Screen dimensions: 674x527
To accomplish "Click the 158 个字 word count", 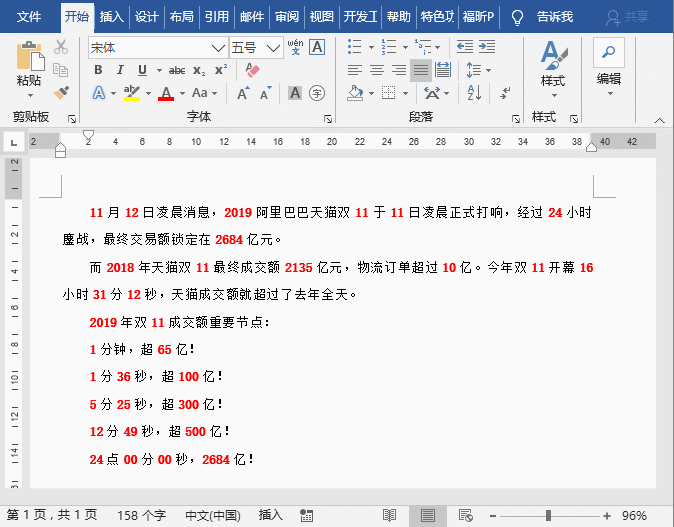I will [141, 515].
